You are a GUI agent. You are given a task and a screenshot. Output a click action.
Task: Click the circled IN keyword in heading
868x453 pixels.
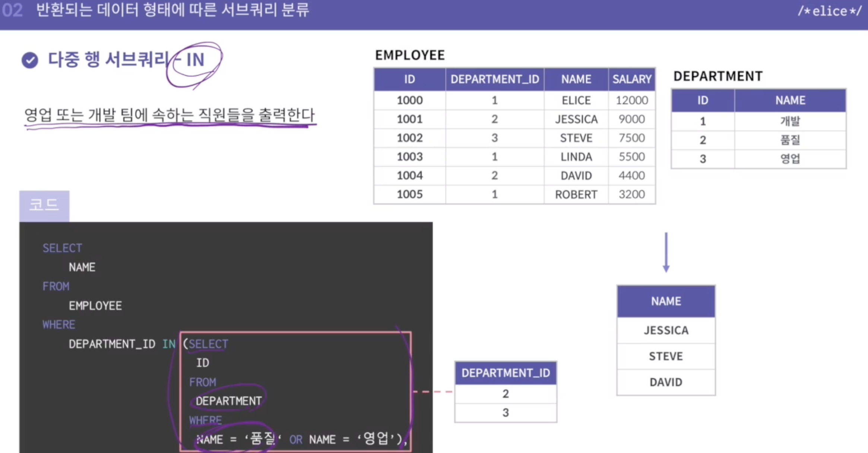tap(195, 60)
